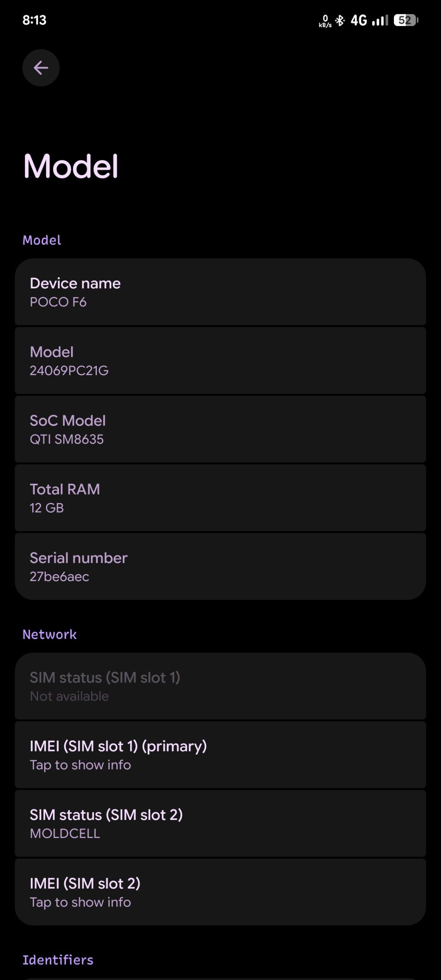Tap the Total RAM 12 GB item

point(220,498)
